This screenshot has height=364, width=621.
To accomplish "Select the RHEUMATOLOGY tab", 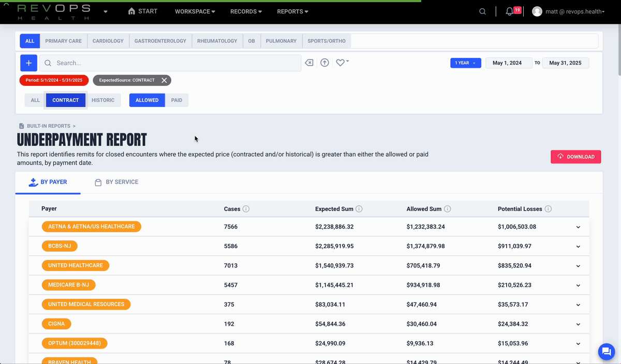I will point(217,41).
